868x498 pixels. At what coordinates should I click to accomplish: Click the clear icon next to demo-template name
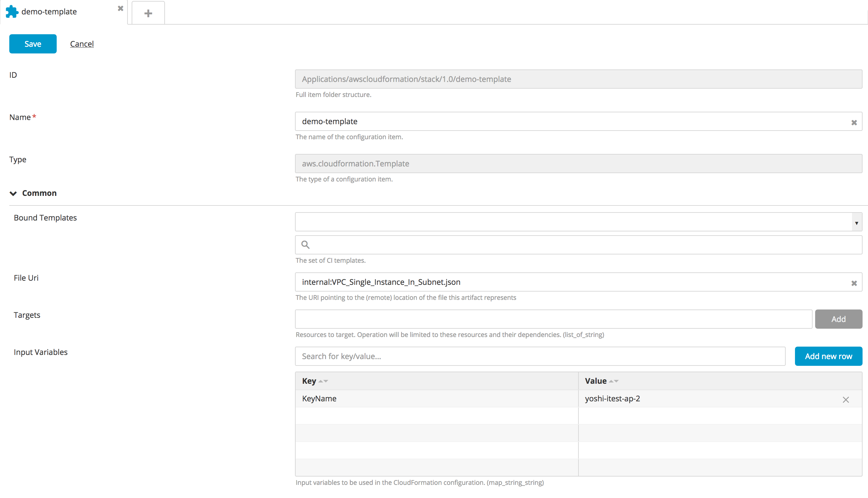[x=854, y=122]
